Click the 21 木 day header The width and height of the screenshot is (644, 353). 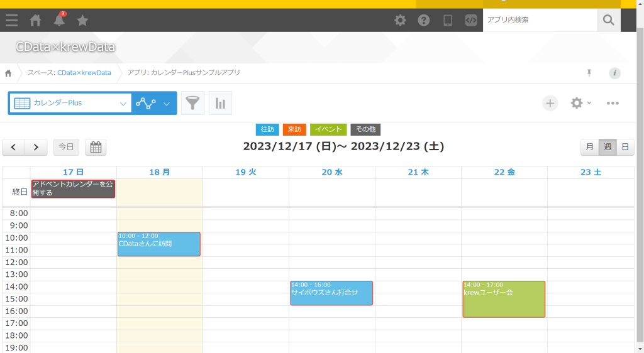418,172
